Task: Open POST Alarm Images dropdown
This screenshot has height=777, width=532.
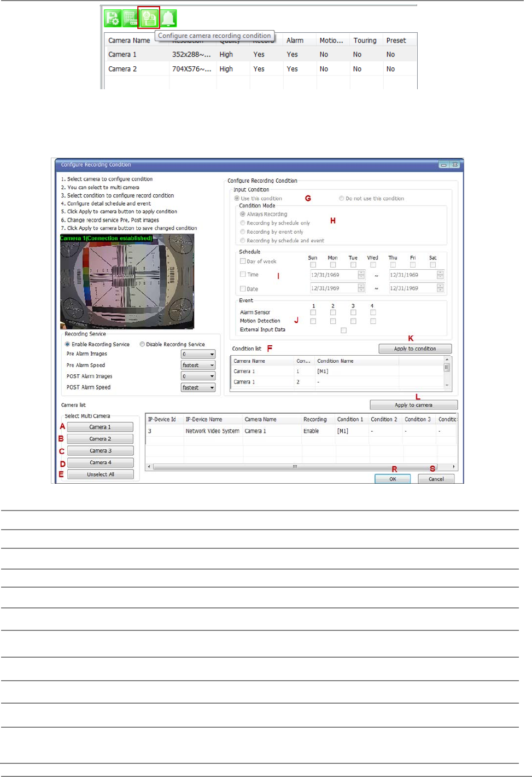Action: pos(198,376)
